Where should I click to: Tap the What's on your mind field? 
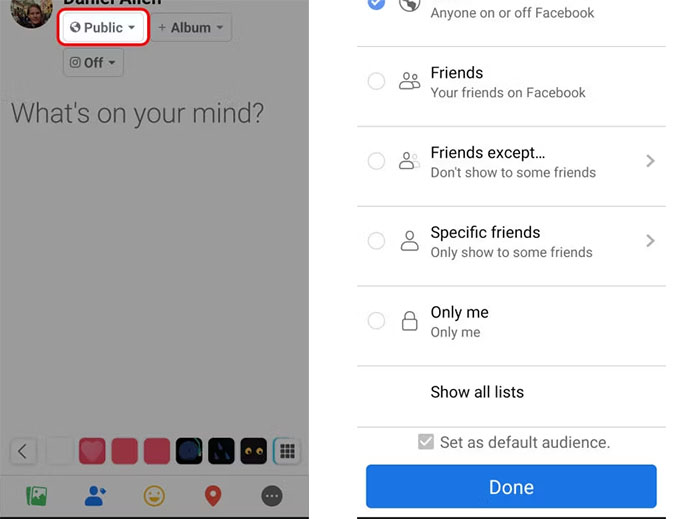(137, 113)
